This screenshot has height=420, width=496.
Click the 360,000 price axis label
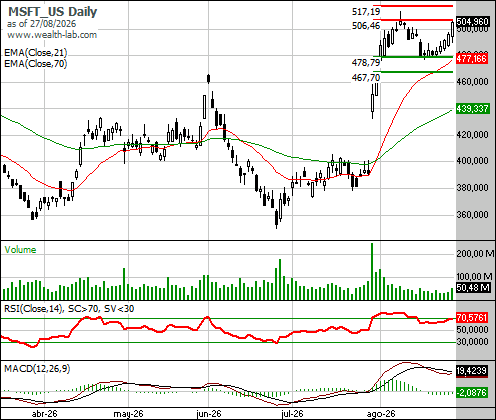click(x=472, y=214)
